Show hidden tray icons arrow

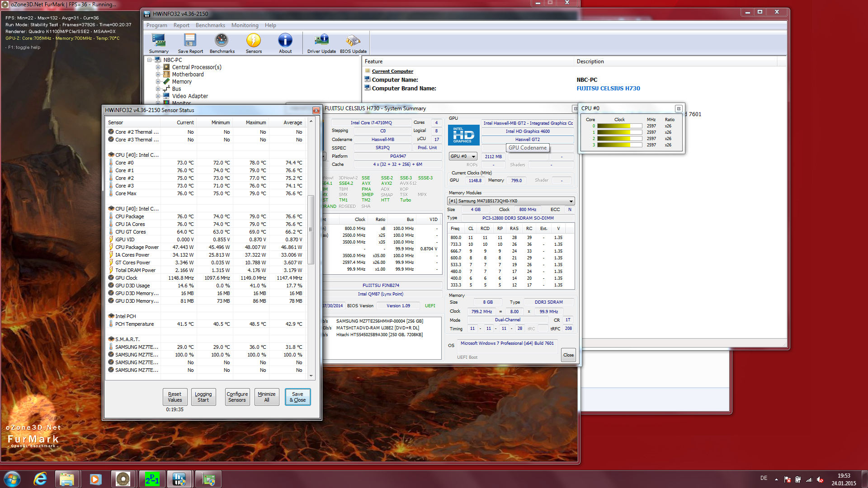point(776,479)
